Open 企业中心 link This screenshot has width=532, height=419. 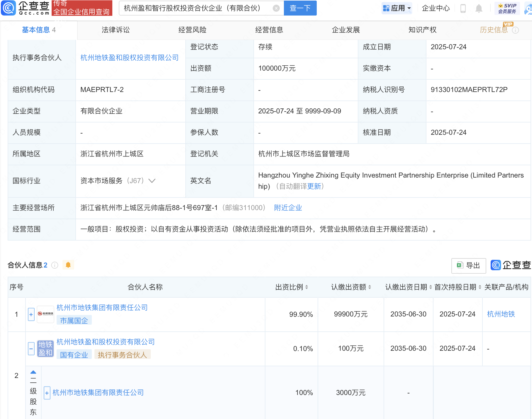click(x=436, y=8)
